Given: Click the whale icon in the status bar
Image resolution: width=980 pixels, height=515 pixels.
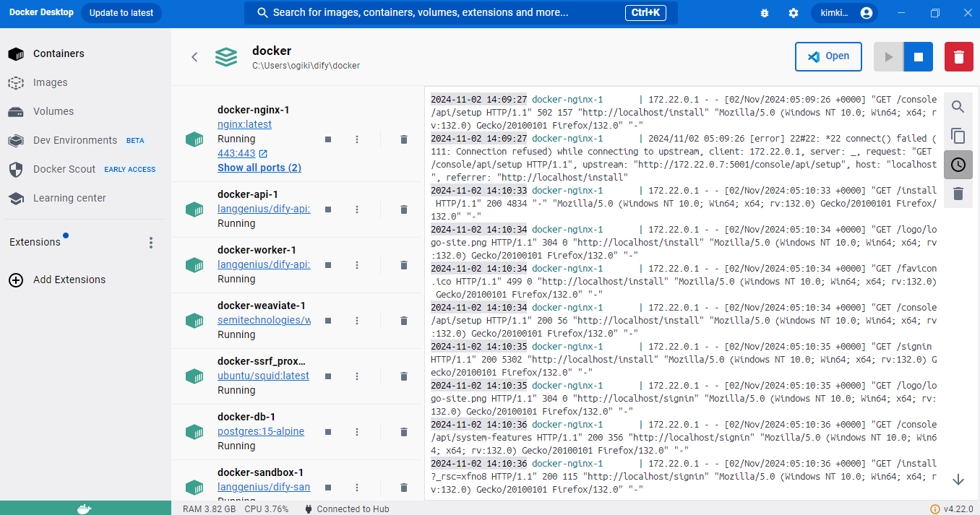Looking at the screenshot, I should pyautogui.click(x=83, y=508).
